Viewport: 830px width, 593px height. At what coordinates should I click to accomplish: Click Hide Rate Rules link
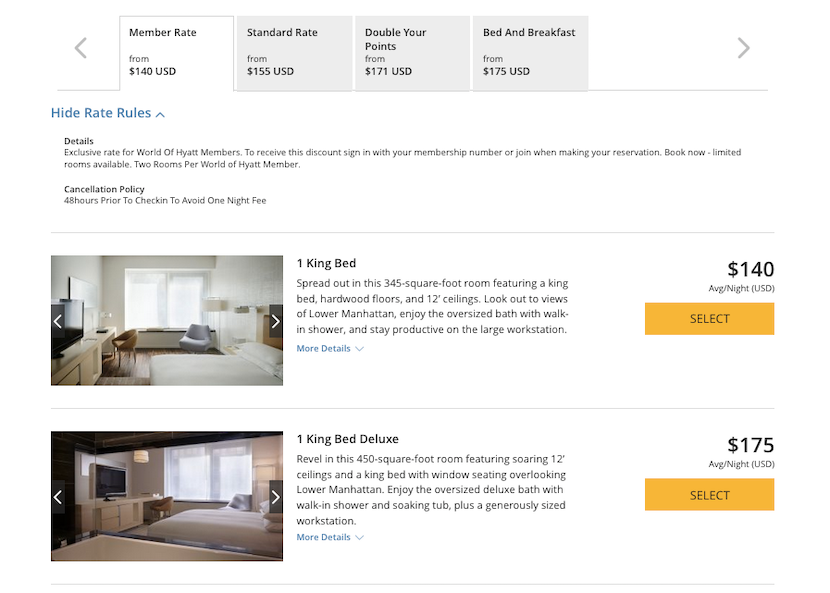[101, 113]
